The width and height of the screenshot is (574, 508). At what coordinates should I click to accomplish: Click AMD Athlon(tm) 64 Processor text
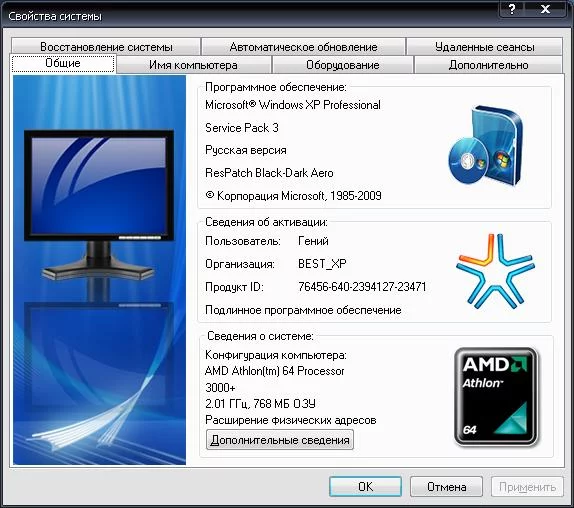pyautogui.click(x=275, y=371)
